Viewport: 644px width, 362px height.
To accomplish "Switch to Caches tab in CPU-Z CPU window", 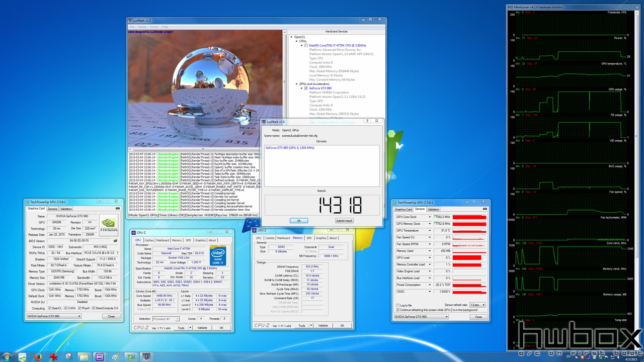I will tap(149, 240).
